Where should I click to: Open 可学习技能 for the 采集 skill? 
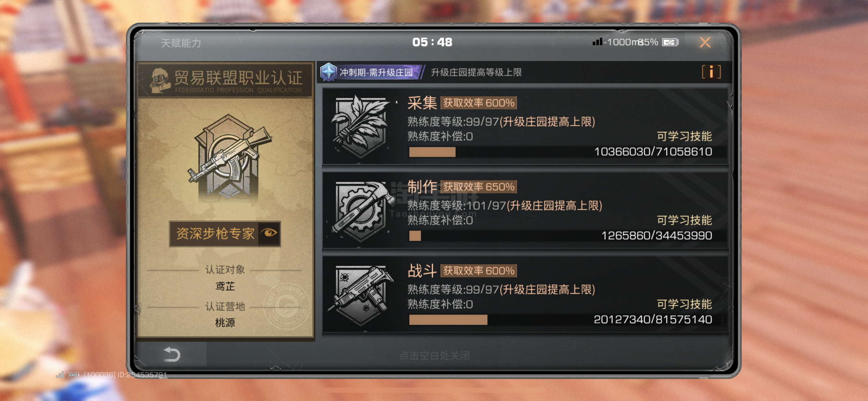click(684, 136)
